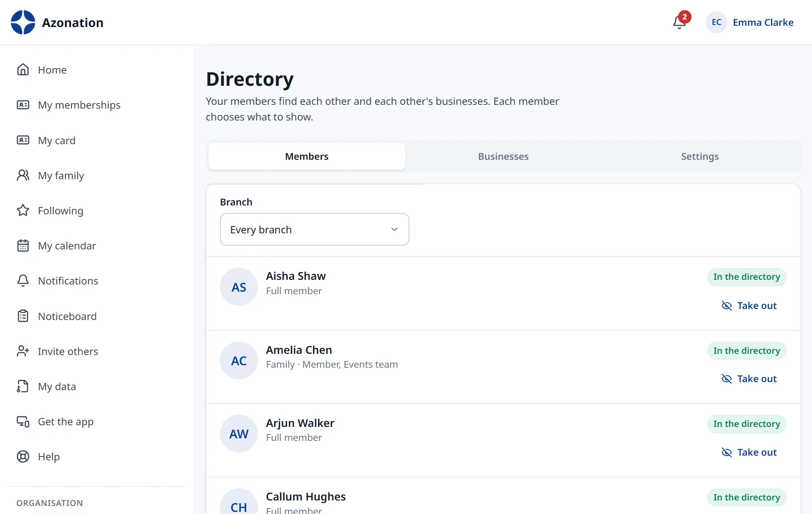Click the Amelia Chen name
Viewport: 812px width, 514px height.
coord(299,350)
